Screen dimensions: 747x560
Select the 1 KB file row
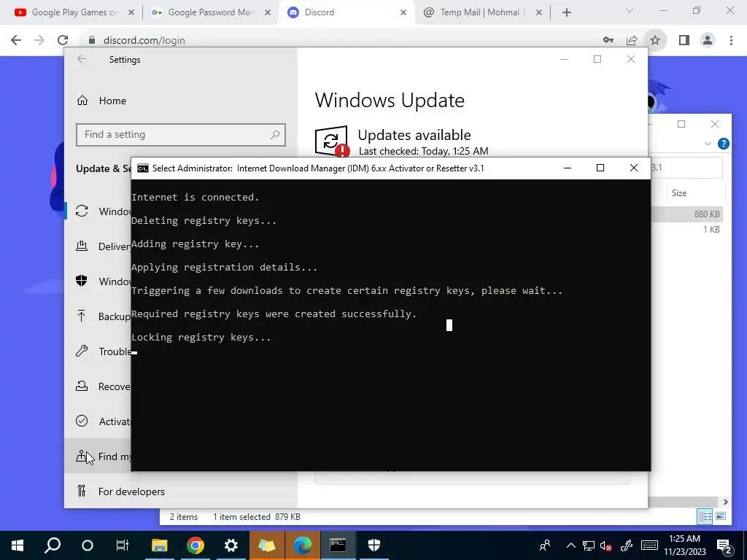point(686,230)
